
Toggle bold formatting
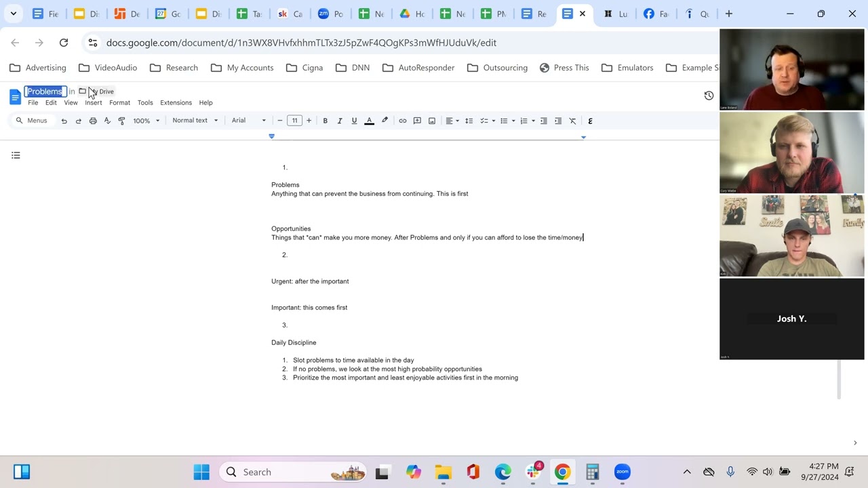[x=325, y=121]
